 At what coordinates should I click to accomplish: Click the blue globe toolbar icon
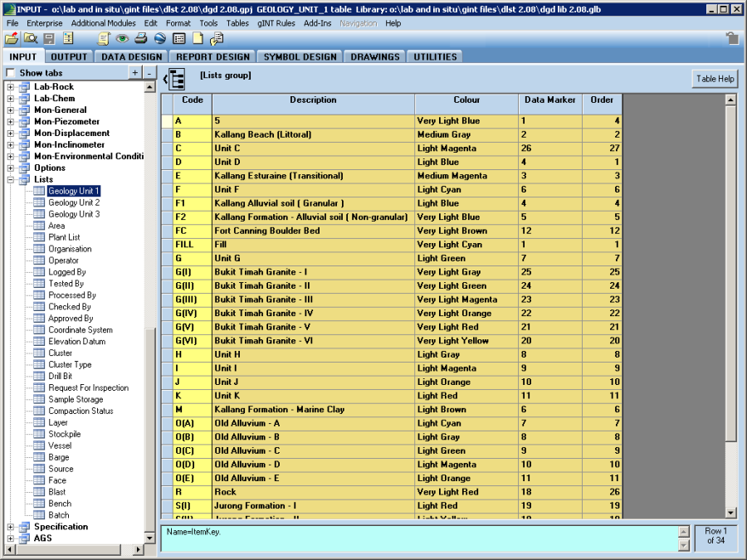(160, 38)
